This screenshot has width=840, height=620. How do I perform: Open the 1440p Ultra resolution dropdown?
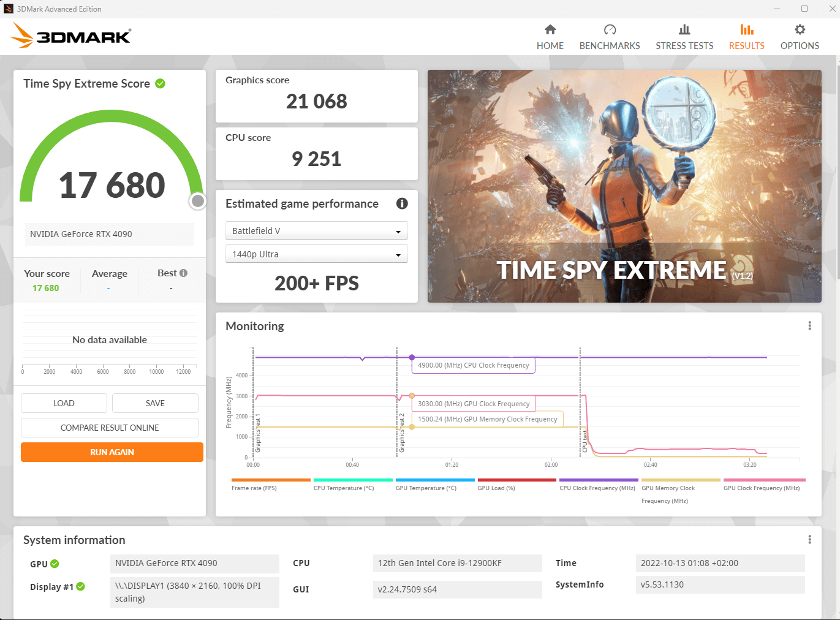[x=317, y=254]
